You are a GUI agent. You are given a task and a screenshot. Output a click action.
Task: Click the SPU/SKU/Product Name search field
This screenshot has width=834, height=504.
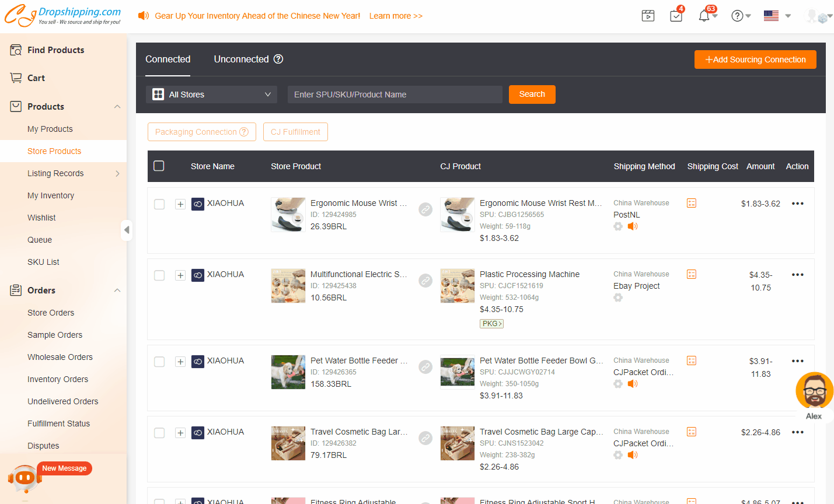pyautogui.click(x=395, y=94)
